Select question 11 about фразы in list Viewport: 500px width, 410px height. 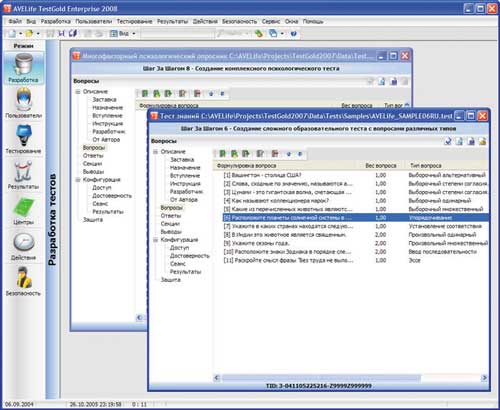[289, 260]
